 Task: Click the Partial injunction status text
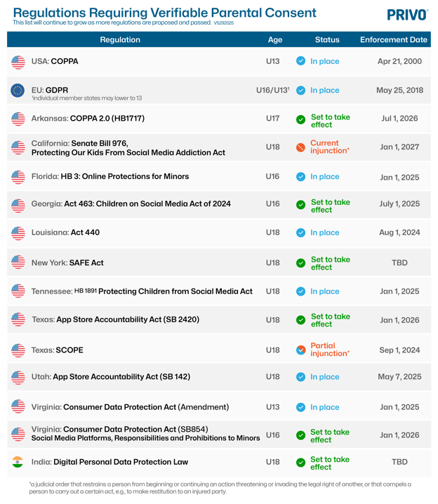point(330,350)
